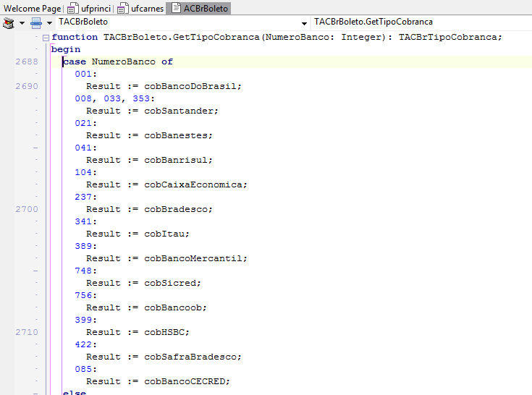Click the '422:' case label
The width and height of the screenshot is (532, 395).
click(86, 344)
